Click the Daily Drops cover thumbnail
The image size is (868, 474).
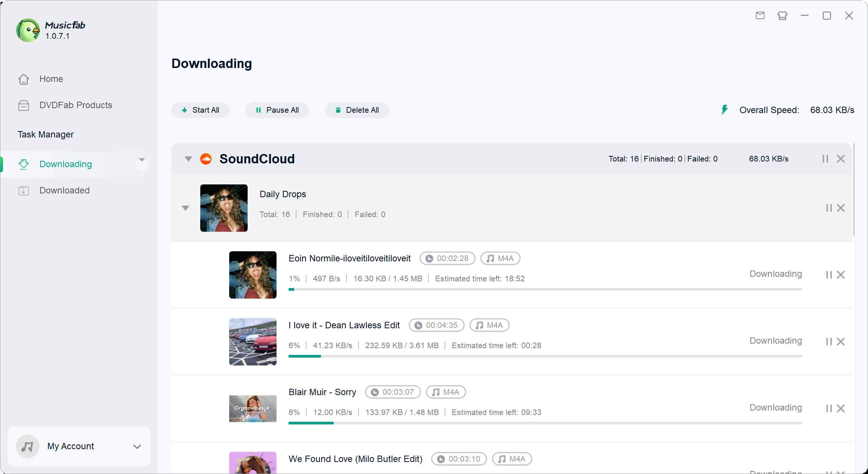[224, 208]
